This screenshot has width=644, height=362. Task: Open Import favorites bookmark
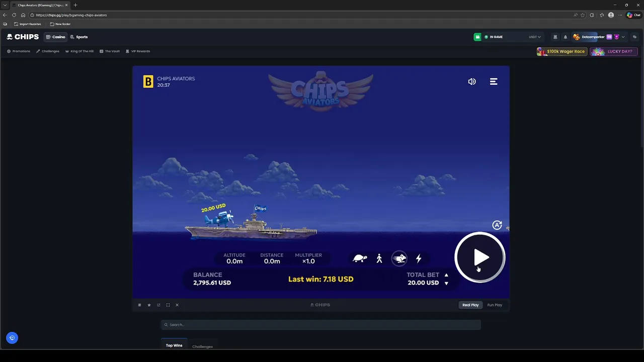tap(28, 24)
